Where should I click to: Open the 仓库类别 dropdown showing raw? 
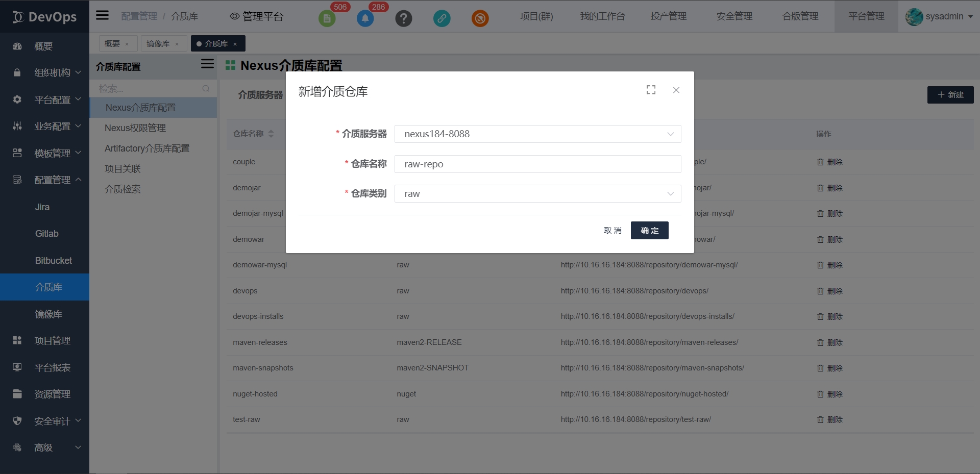537,194
